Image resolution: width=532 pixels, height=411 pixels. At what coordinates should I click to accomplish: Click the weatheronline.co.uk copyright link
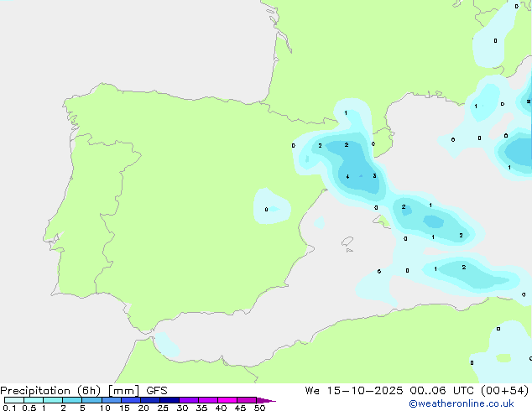point(462,403)
